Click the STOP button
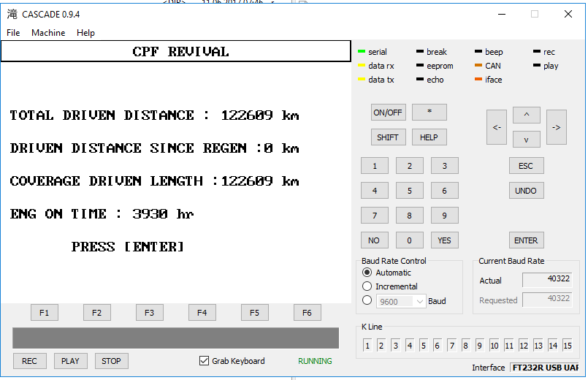This screenshot has height=380, width=588. (111, 361)
